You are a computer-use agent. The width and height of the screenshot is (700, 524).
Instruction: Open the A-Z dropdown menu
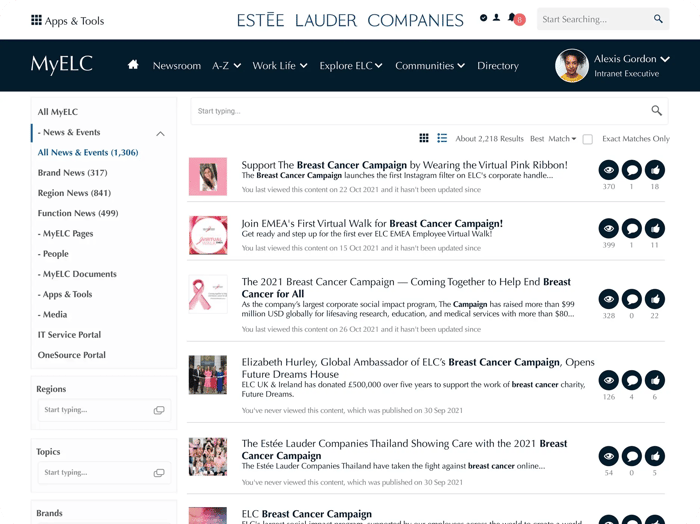coord(227,66)
